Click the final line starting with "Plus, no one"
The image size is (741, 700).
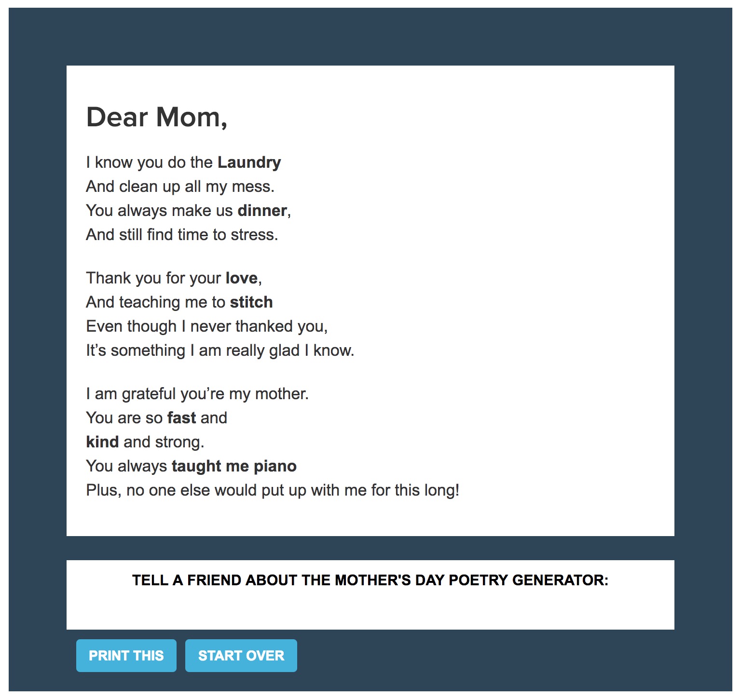click(272, 490)
